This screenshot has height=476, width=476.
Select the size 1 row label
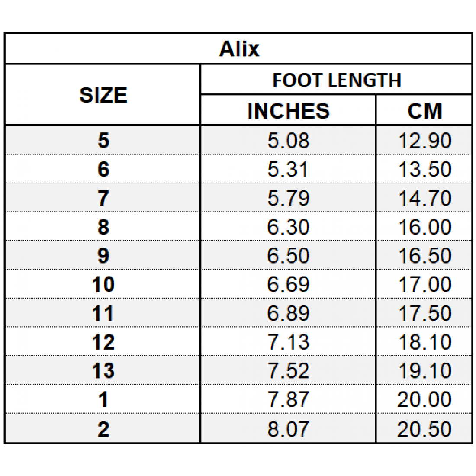103,399
